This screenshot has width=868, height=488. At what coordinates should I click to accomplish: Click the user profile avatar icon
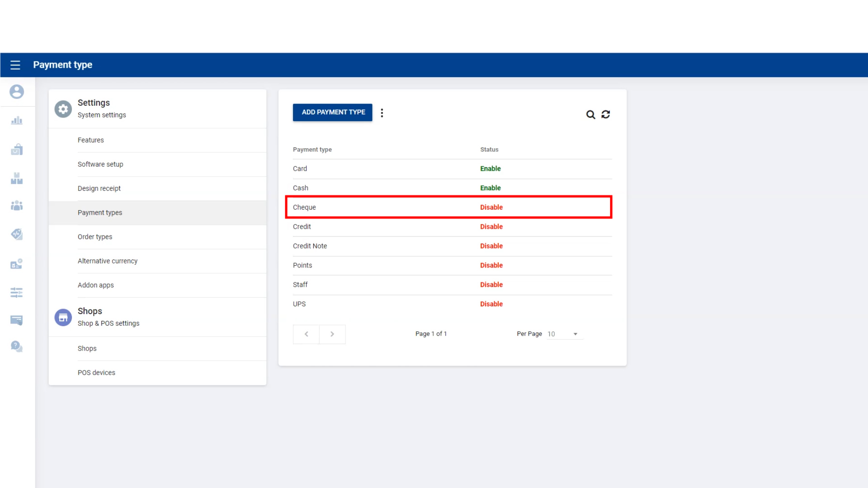[17, 92]
